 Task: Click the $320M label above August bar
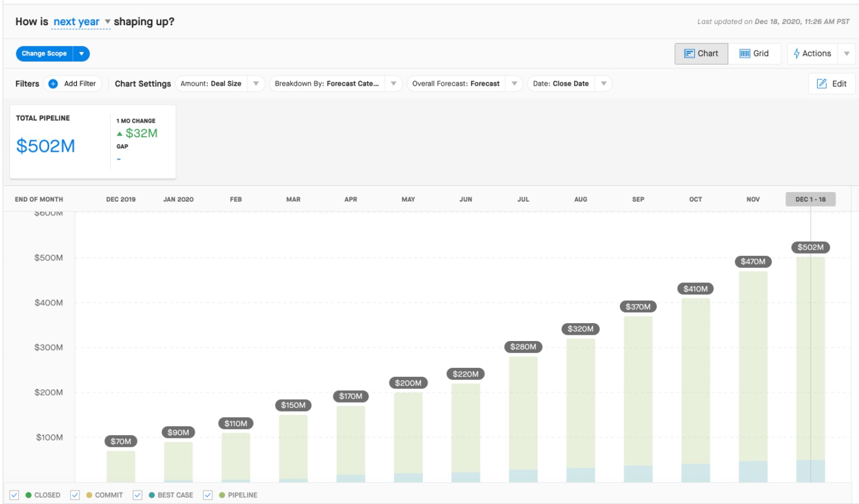[x=581, y=329]
